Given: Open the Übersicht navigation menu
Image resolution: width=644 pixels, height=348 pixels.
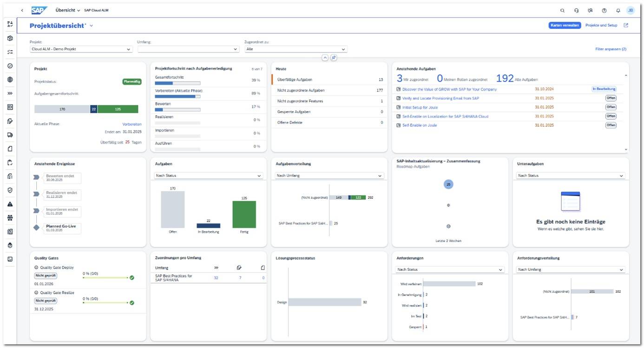Looking at the screenshot, I should pyautogui.click(x=68, y=10).
